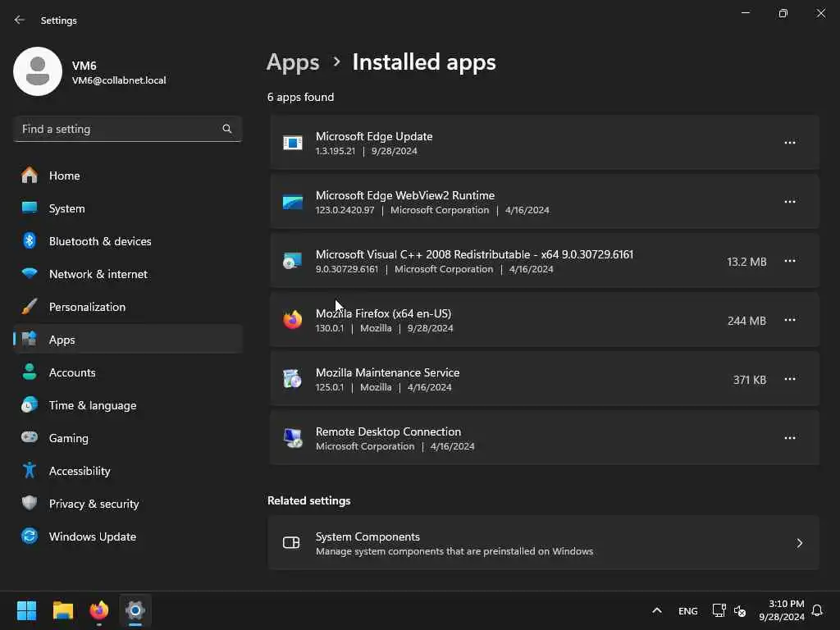840x630 pixels.
Task: Click the VM6 account profile
Action: coord(90,72)
